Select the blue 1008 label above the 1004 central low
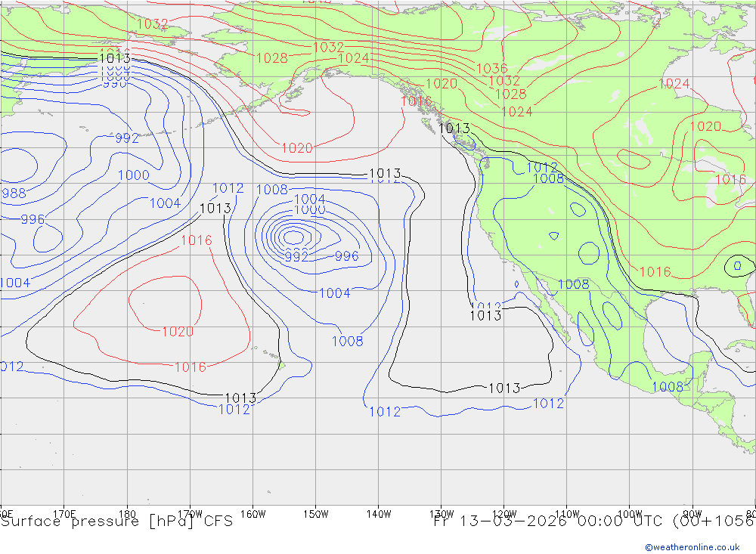 click(x=272, y=190)
